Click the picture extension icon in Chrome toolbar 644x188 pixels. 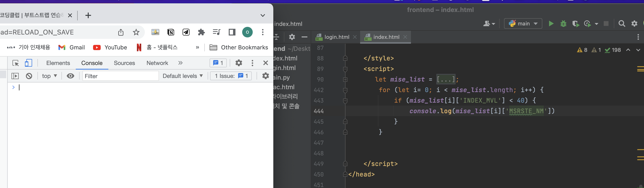155,32
